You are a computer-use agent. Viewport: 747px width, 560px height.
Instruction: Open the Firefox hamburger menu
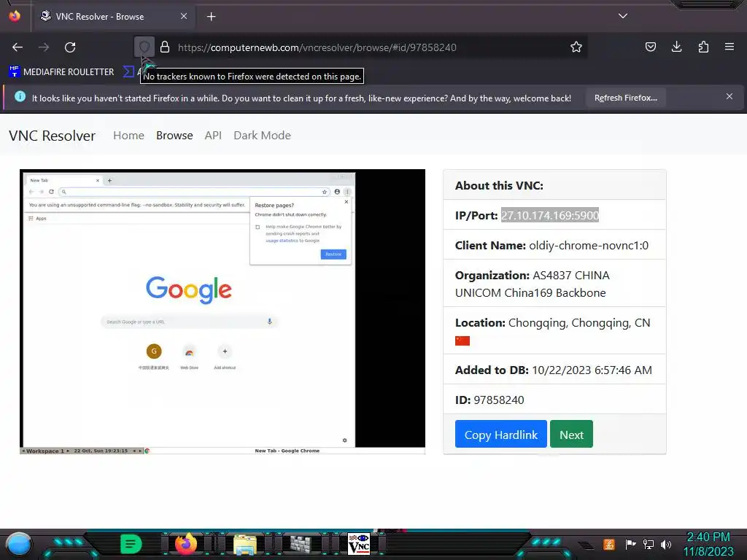tap(729, 47)
